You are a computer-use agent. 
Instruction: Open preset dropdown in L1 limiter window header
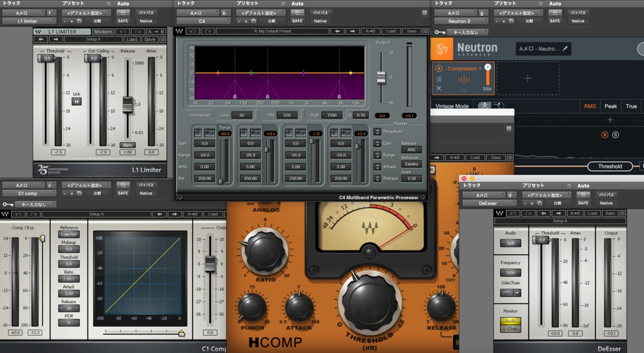(87, 13)
